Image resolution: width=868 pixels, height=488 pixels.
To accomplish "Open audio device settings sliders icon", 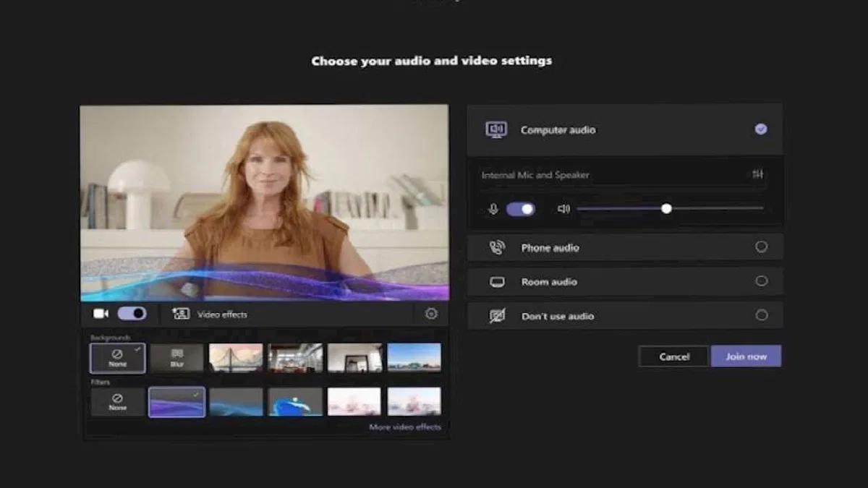I will coord(757,174).
